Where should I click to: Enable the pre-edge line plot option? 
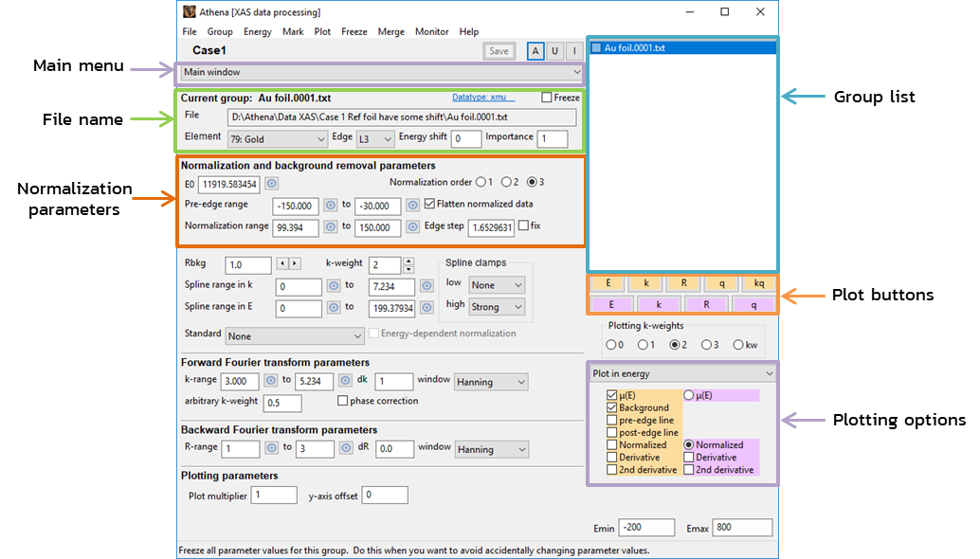[612, 420]
